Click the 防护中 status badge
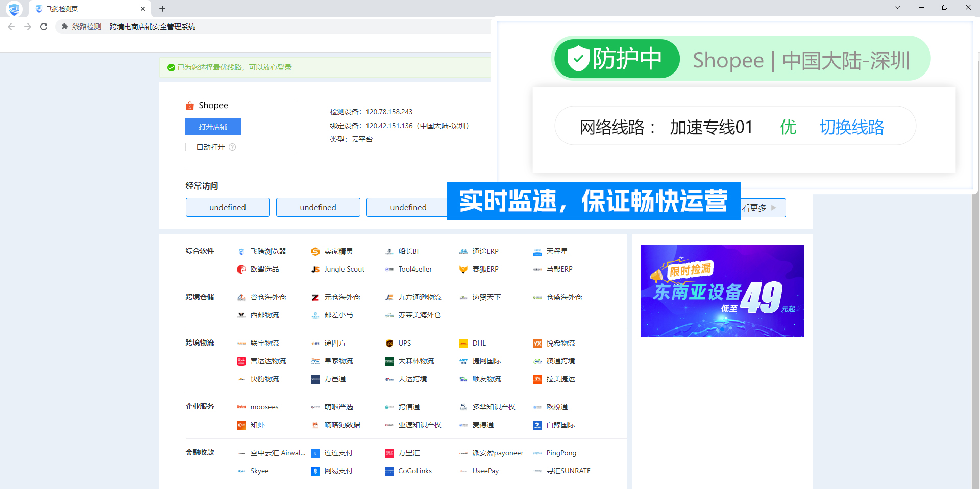Viewport: 980px width, 489px height. [x=617, y=59]
